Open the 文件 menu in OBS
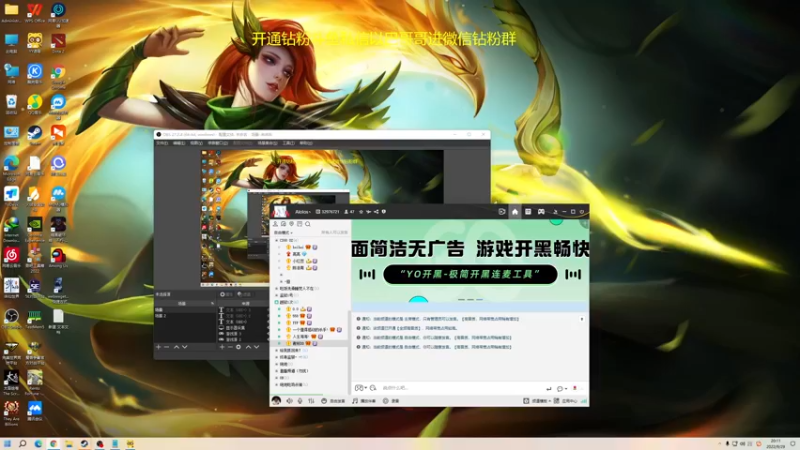The image size is (800, 450). click(x=162, y=143)
